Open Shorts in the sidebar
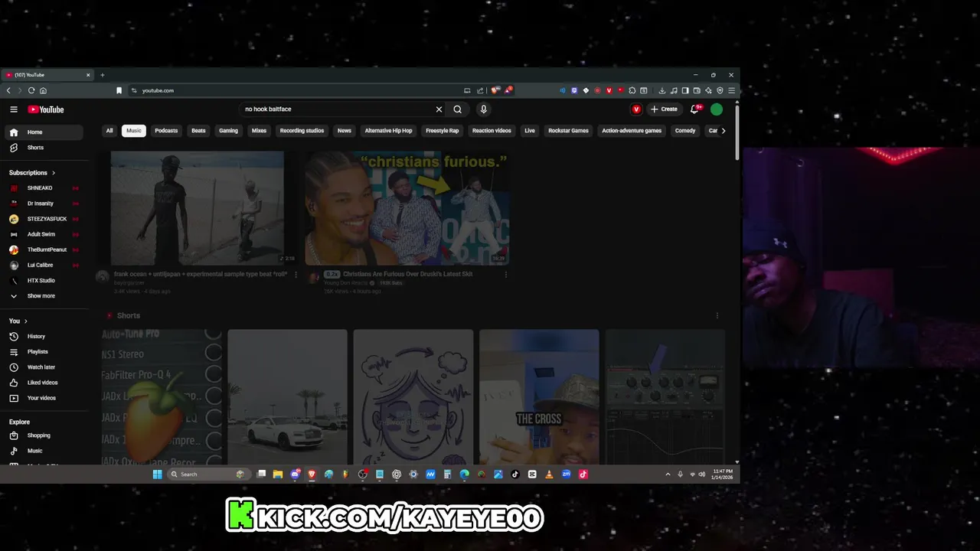 click(42, 148)
